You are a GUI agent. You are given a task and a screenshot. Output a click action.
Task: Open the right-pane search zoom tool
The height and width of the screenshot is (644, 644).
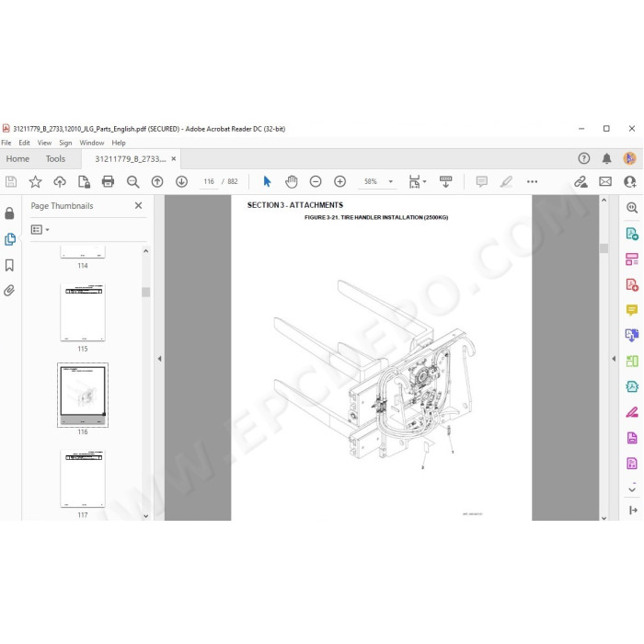[x=632, y=208]
